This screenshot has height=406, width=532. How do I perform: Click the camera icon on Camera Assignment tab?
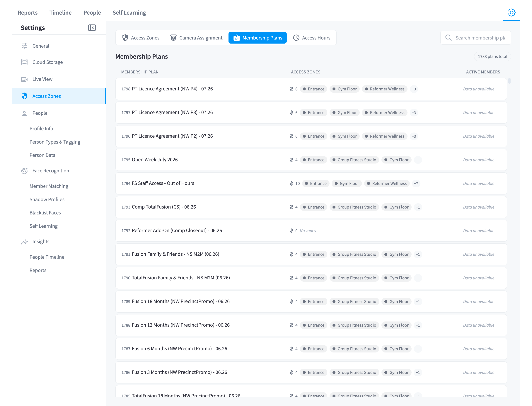(173, 38)
